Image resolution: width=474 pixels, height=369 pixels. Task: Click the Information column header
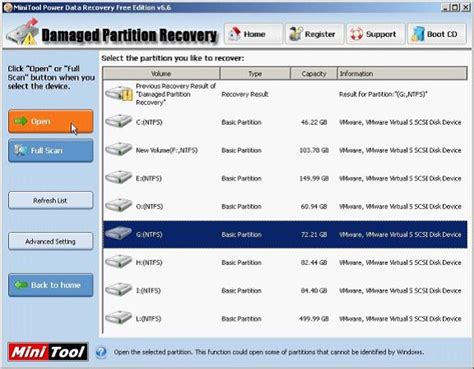coord(402,74)
